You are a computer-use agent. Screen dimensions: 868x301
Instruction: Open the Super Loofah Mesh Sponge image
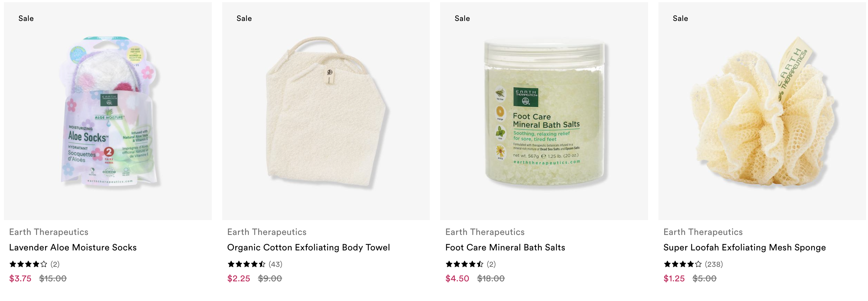(x=762, y=111)
